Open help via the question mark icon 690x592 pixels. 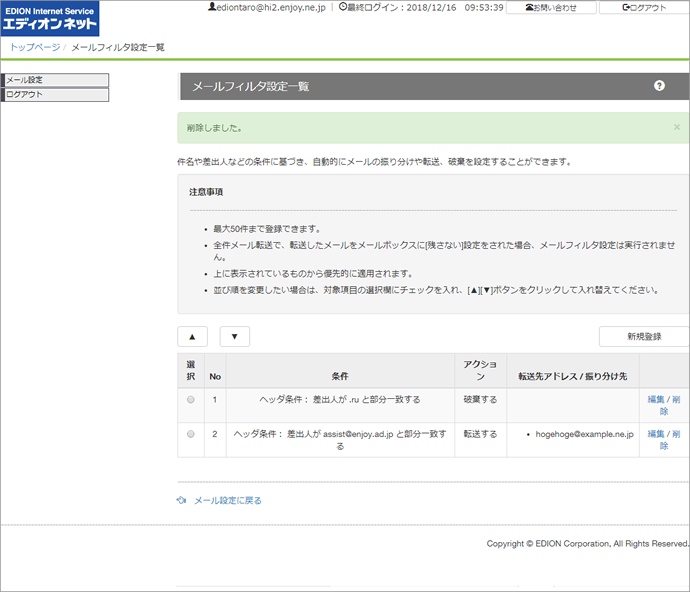[x=659, y=86]
